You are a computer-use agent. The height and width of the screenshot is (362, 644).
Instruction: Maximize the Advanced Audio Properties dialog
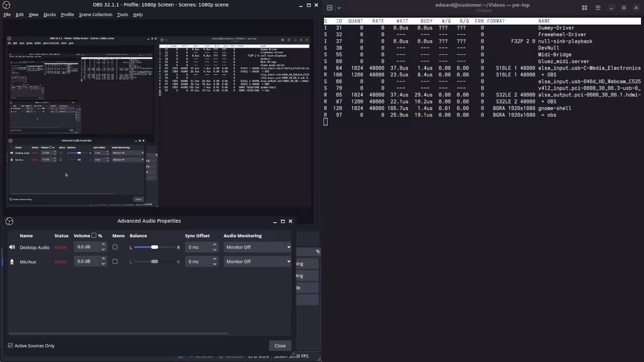point(283,221)
